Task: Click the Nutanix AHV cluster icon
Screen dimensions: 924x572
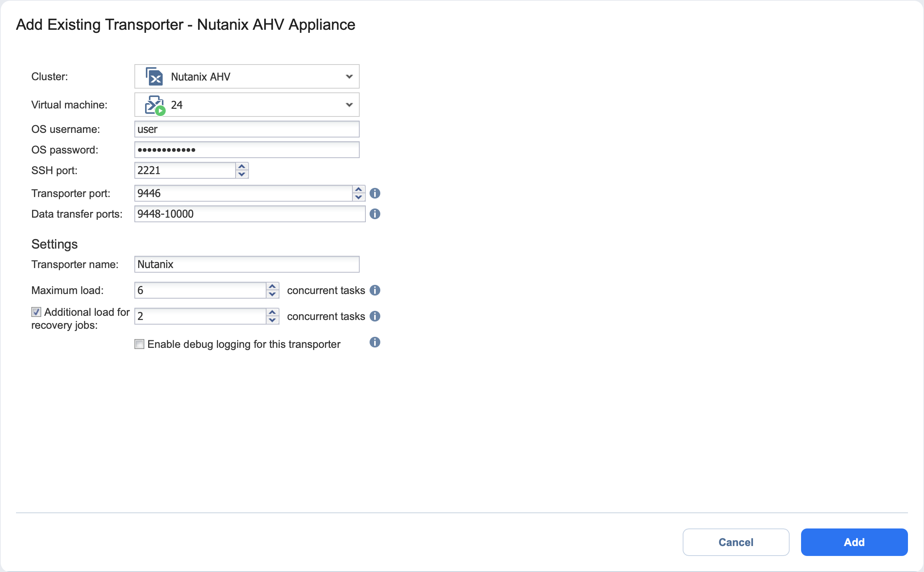Action: (x=154, y=77)
